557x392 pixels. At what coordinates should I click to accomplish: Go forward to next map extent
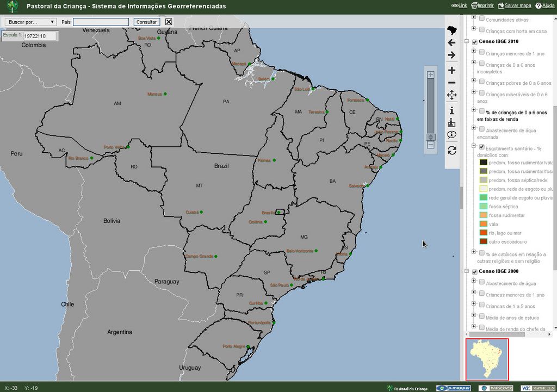click(451, 55)
